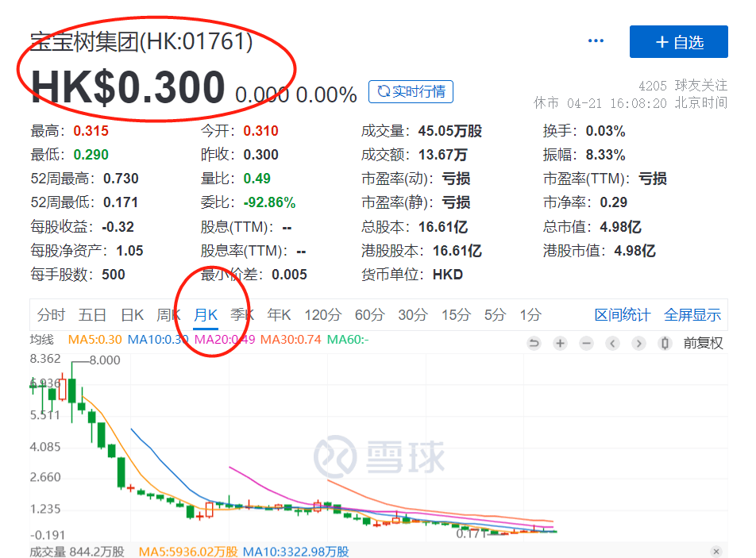
Task: Click the 成交量 value 45.05万股
Action: [449, 131]
